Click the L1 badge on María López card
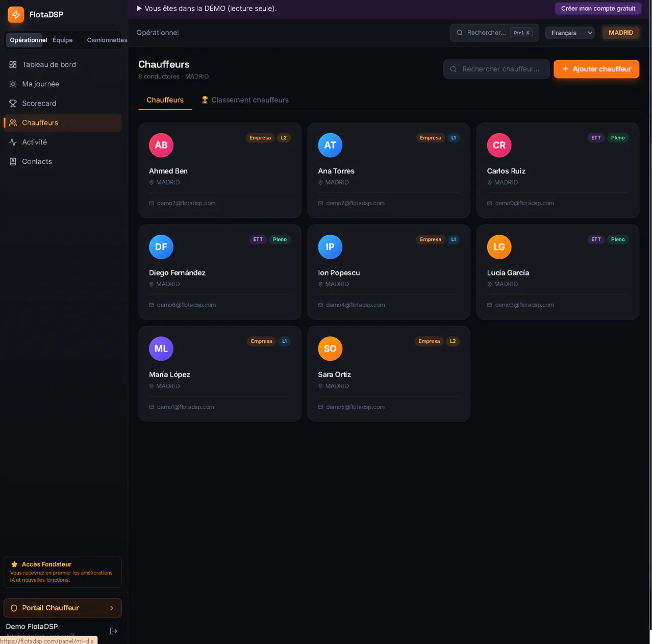Screen dimensions: 652x644 point(285,341)
